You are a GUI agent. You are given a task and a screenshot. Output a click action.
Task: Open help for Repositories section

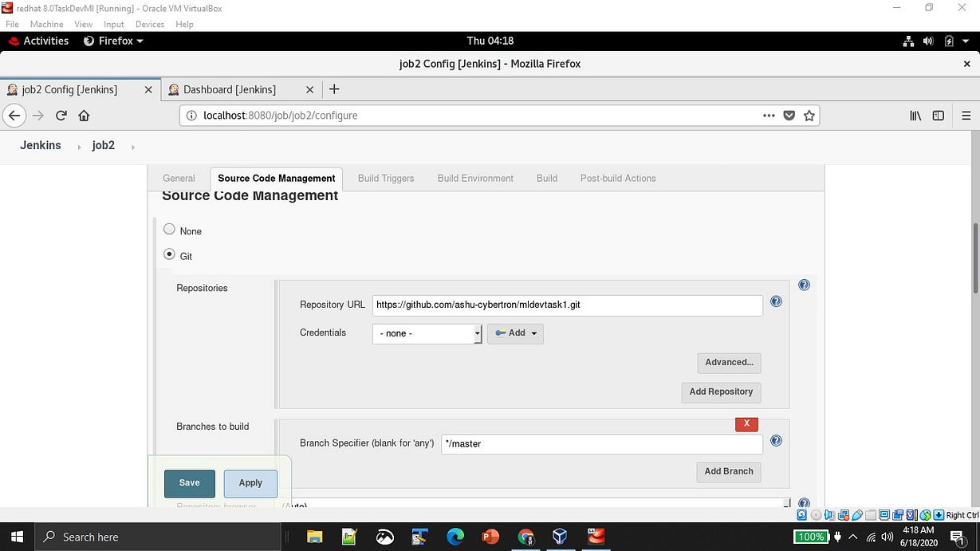click(804, 285)
